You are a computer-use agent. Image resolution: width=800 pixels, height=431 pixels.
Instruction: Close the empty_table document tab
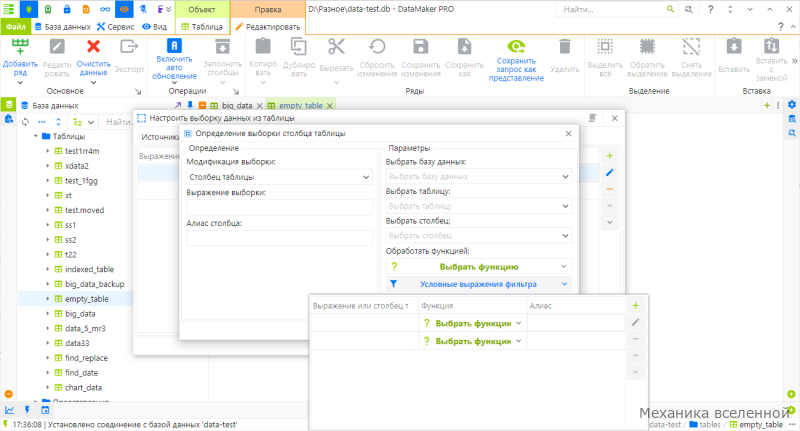[330, 106]
